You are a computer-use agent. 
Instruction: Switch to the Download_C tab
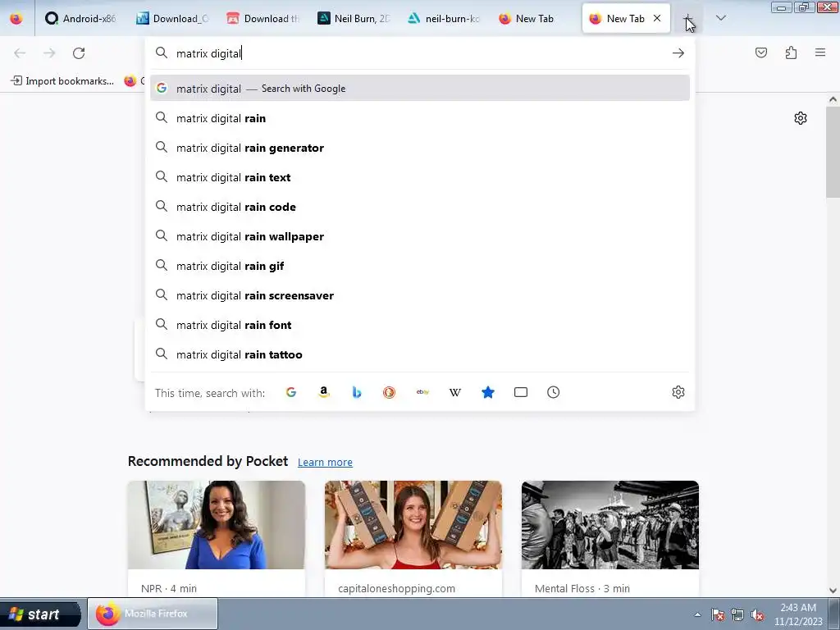(x=172, y=18)
